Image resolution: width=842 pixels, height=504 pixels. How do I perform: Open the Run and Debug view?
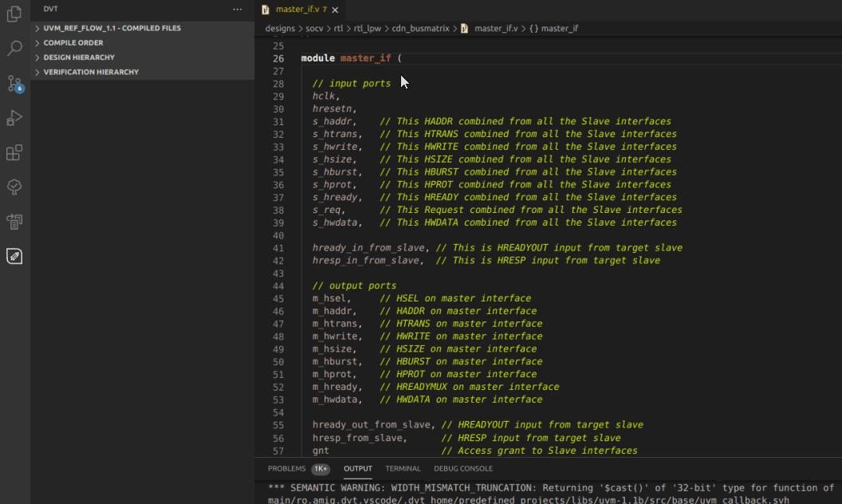pyautogui.click(x=14, y=118)
